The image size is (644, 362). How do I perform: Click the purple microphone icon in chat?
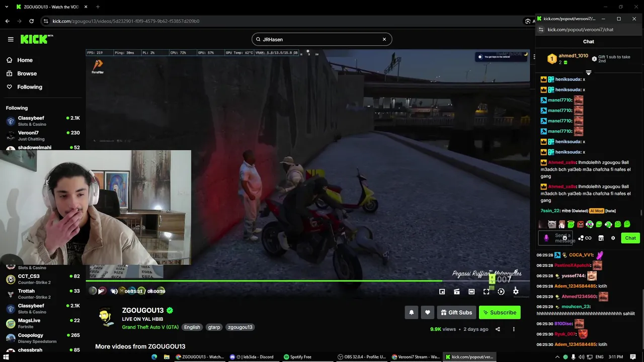(546, 238)
